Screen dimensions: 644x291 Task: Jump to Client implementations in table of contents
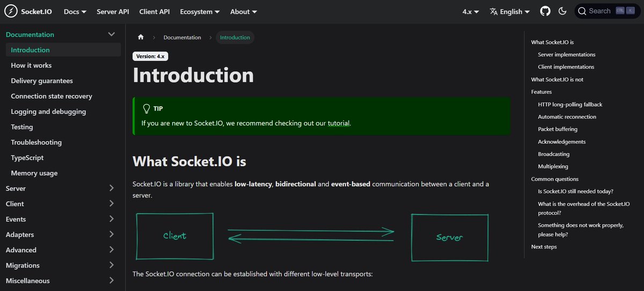pos(566,67)
